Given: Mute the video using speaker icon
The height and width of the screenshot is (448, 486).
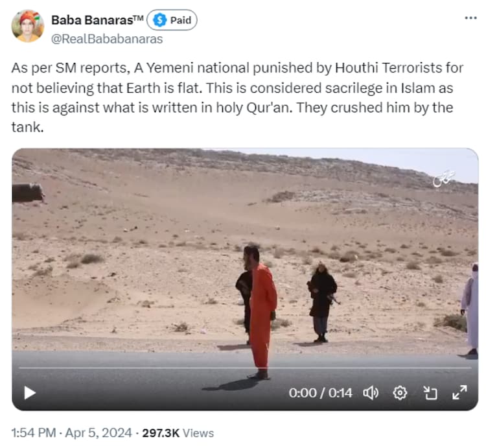Looking at the screenshot, I should pyautogui.click(x=371, y=393).
